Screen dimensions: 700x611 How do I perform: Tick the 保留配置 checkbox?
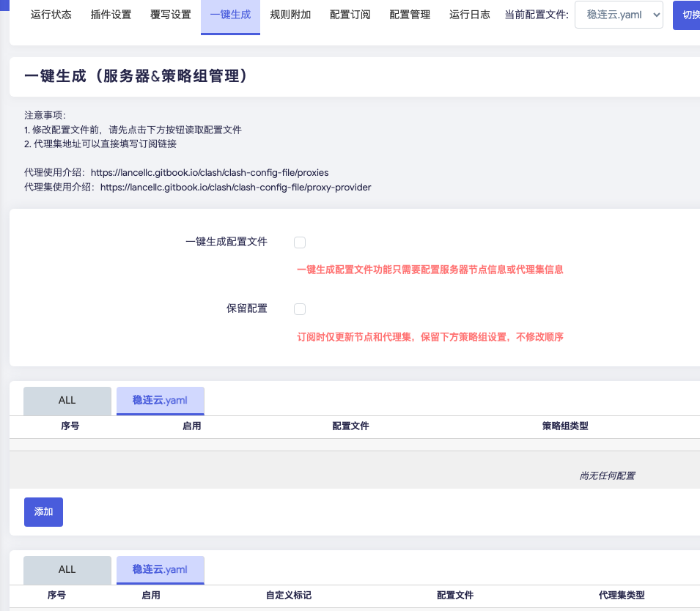pyautogui.click(x=300, y=309)
